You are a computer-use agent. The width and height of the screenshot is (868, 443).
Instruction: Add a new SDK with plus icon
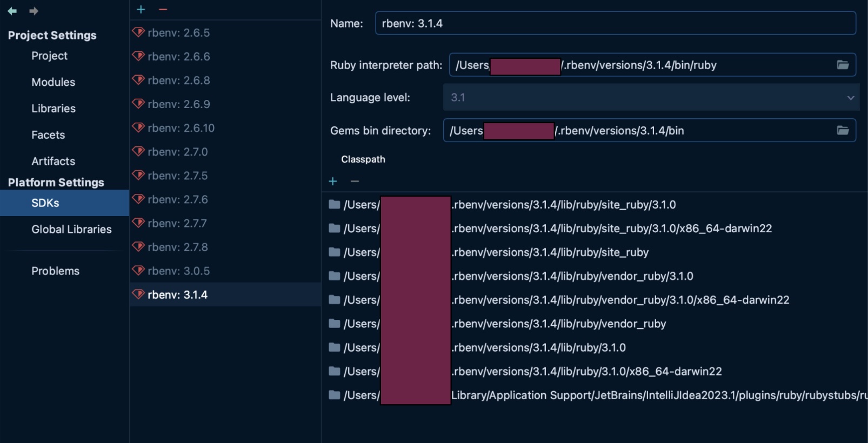point(141,9)
